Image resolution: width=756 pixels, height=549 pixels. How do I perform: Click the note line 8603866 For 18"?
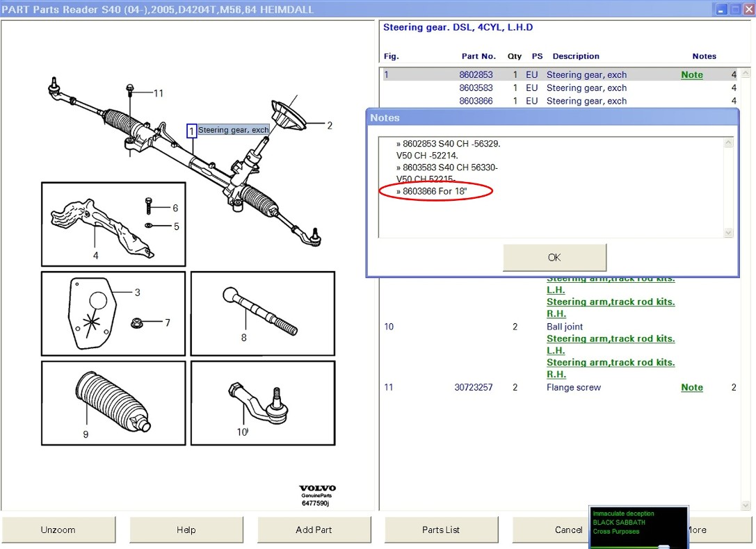(432, 191)
